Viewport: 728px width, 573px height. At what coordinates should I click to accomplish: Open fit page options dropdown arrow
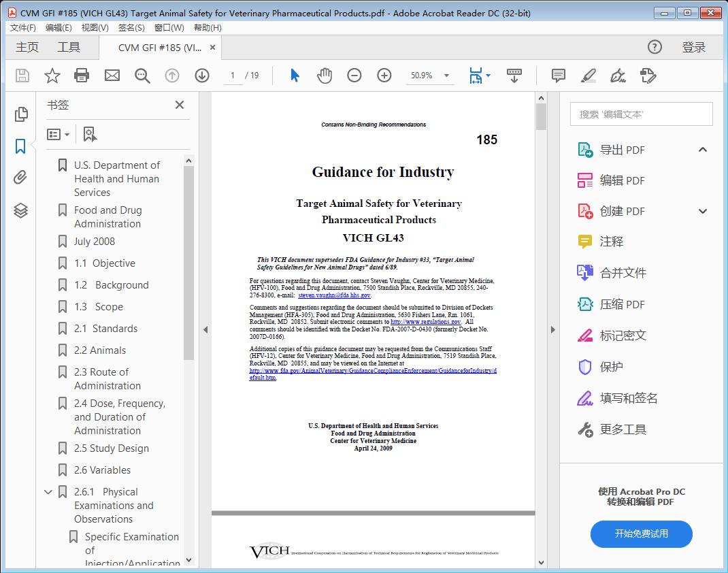pyautogui.click(x=488, y=76)
